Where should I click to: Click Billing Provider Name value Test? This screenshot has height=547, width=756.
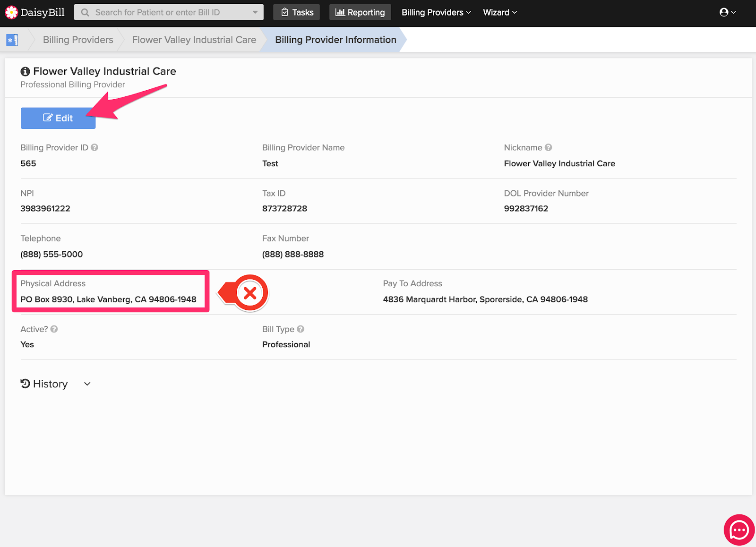pyautogui.click(x=270, y=163)
